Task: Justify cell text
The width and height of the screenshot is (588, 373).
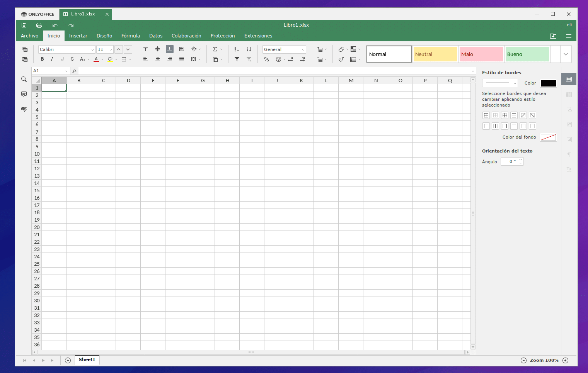Action: pos(181,59)
